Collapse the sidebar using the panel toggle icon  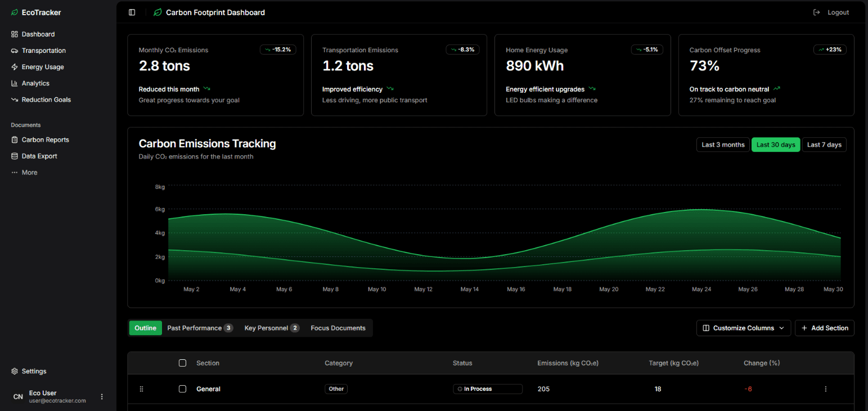tap(132, 12)
